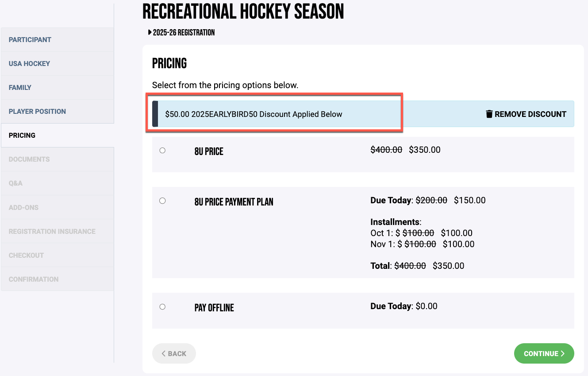Open the Confirmation sidebar step
The width and height of the screenshot is (588, 376).
pyautogui.click(x=34, y=279)
